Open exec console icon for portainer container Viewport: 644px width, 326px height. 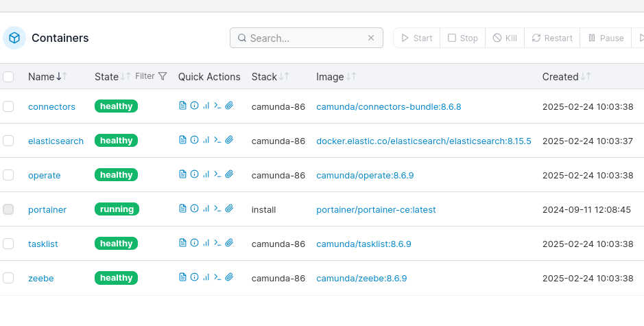click(x=217, y=209)
